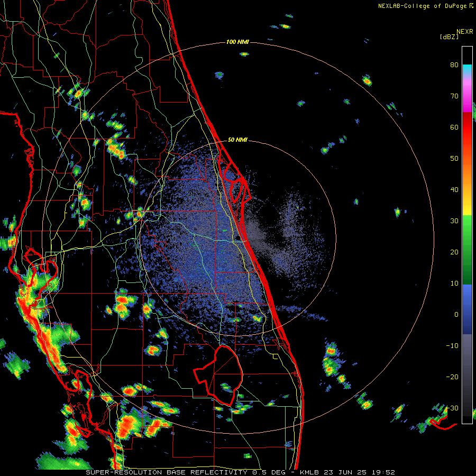Viewport: 476px width, 476px height.
Task: Click the reflectivity color scale bar
Action: pyautogui.click(x=467, y=235)
